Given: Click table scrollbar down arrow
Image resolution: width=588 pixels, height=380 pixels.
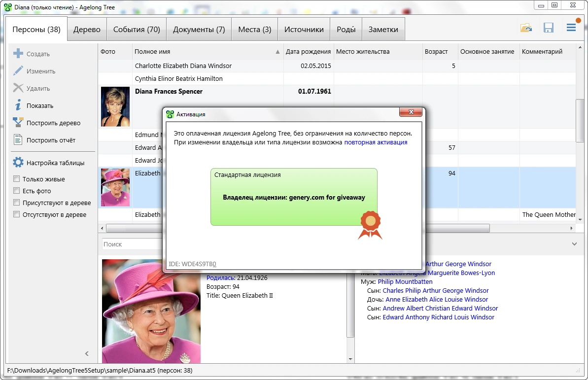Looking at the screenshot, I should [580, 220].
